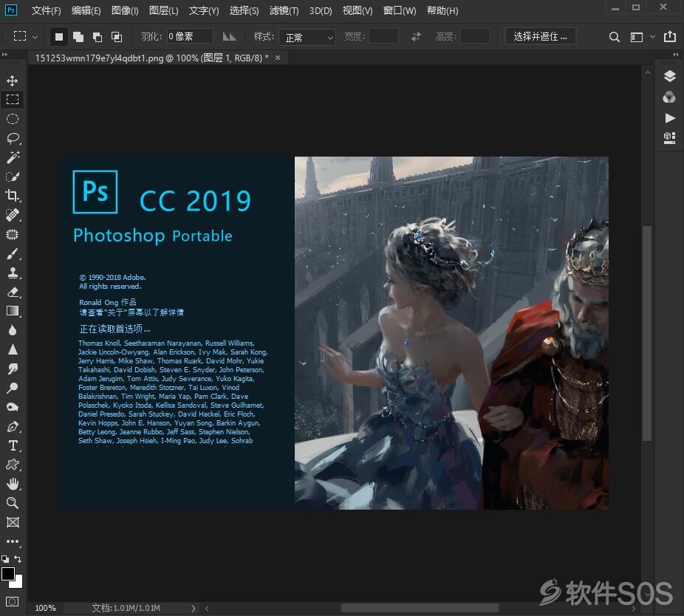Click the 选择并遮住 button

click(x=541, y=37)
